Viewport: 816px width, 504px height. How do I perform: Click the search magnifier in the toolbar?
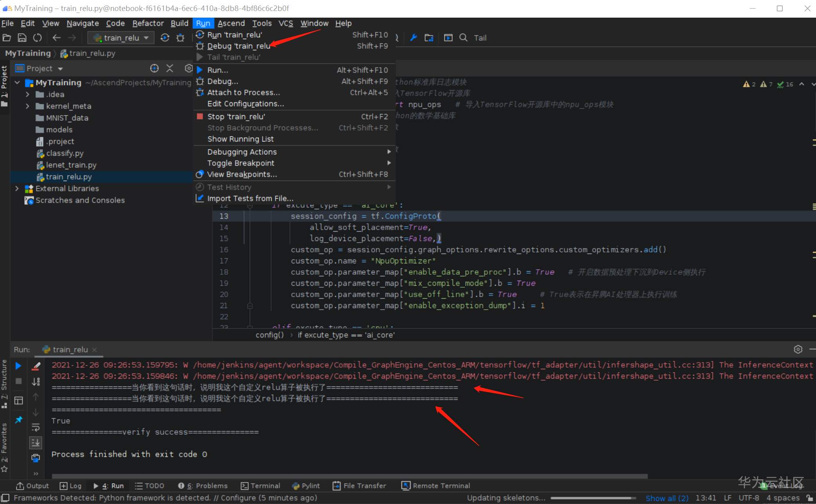tap(463, 38)
